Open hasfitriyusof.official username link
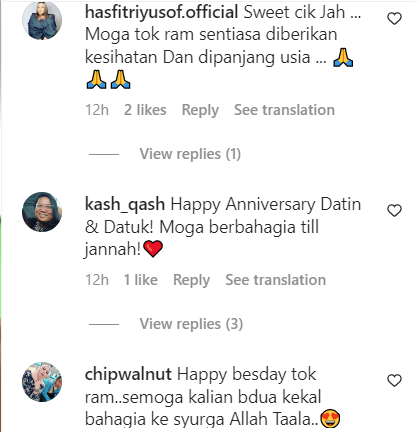420x432 pixels. tap(162, 12)
